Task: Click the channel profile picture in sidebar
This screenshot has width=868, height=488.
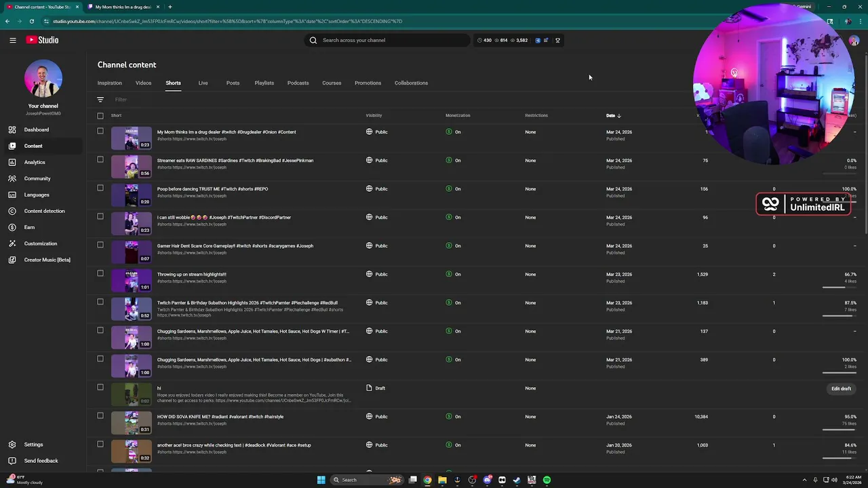Action: coord(43,79)
